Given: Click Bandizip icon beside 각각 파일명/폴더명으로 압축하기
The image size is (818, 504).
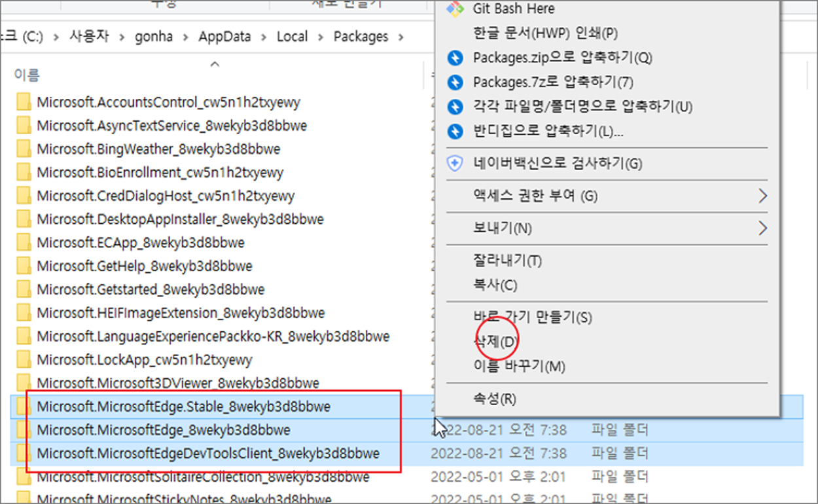Looking at the screenshot, I should click(x=455, y=107).
